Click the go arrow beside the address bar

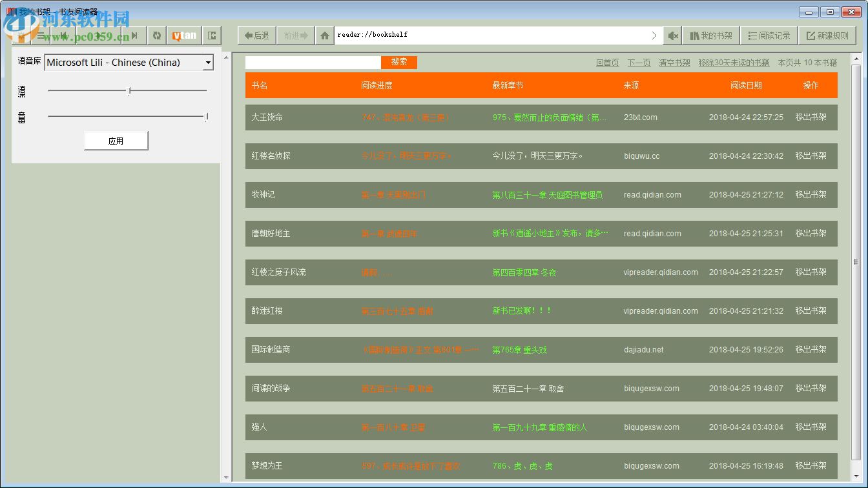(654, 36)
